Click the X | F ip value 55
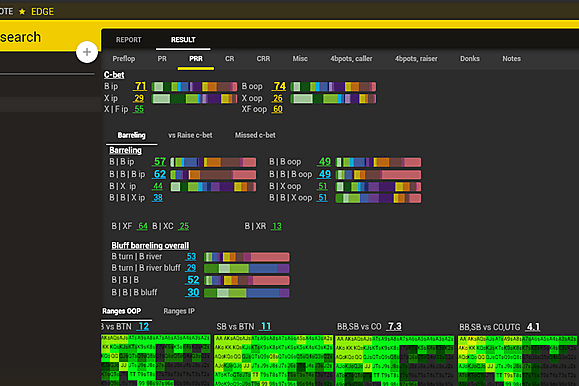The height and width of the screenshot is (386, 579). click(x=139, y=109)
